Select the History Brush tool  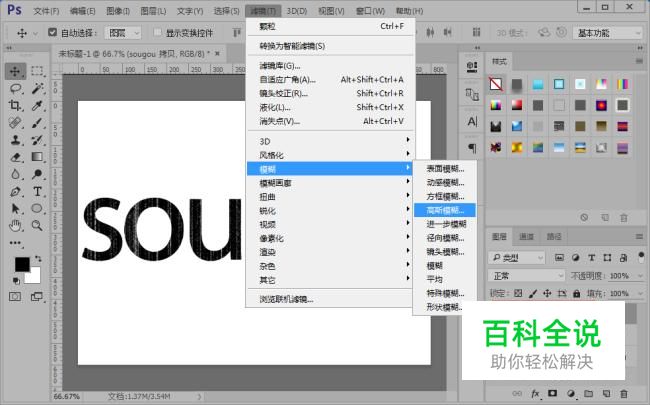click(x=37, y=140)
